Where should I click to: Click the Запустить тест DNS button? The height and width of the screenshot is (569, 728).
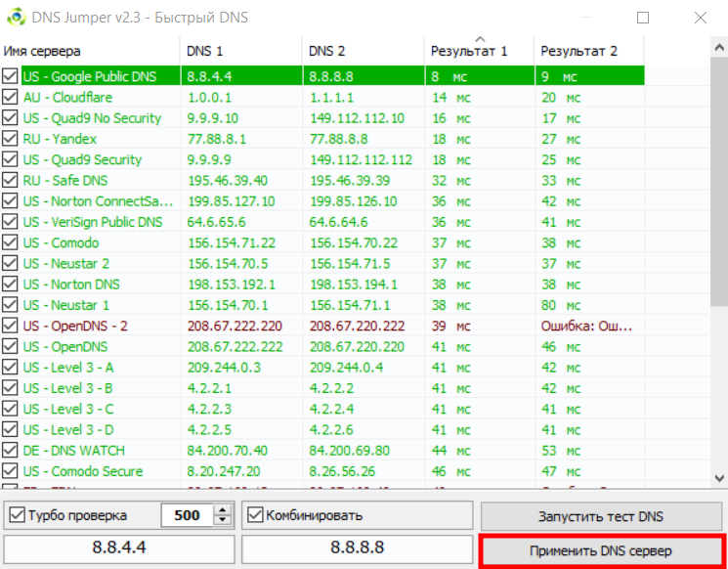(601, 516)
